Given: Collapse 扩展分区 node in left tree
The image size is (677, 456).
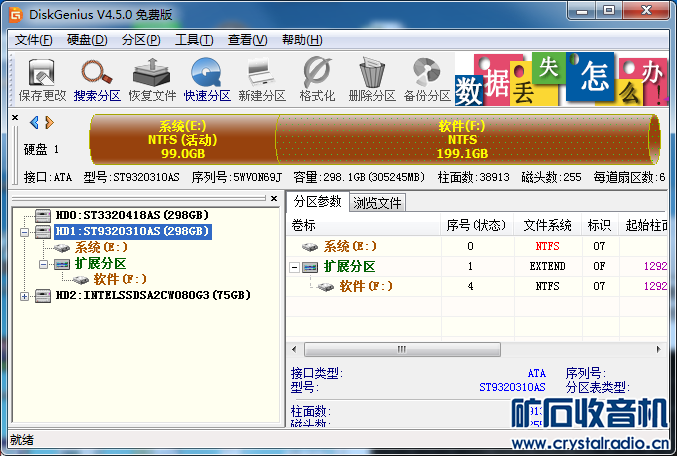Looking at the screenshot, I should pos(43,264).
